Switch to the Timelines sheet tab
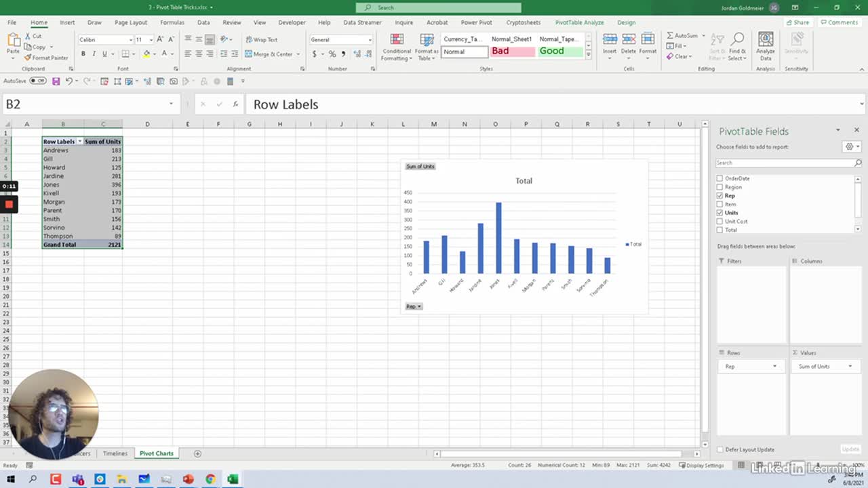This screenshot has height=488, width=868. coord(115,453)
